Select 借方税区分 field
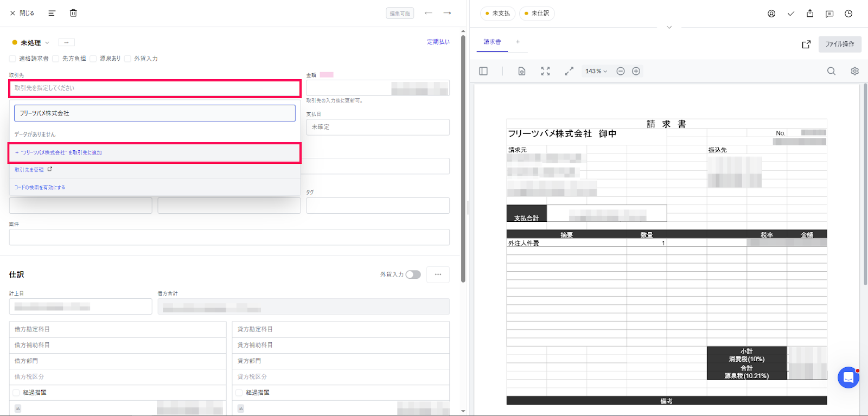The image size is (868, 416). pyautogui.click(x=118, y=376)
